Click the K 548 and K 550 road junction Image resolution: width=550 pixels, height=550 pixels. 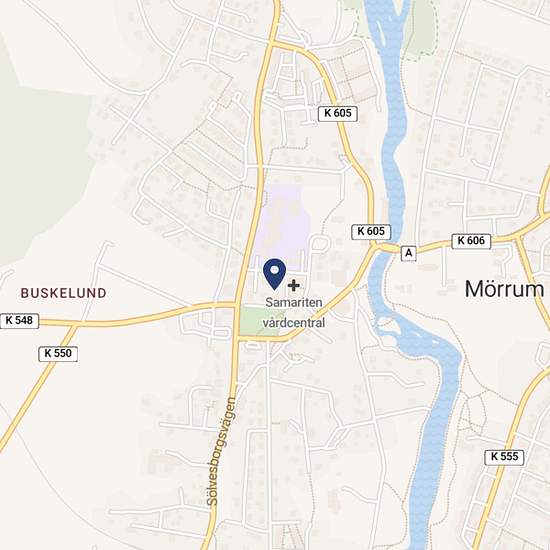74,325
